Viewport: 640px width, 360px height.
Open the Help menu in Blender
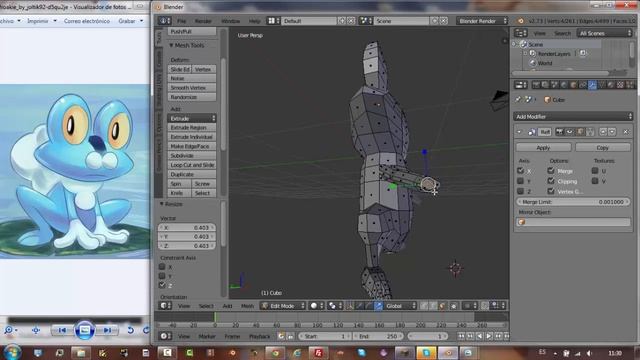coord(254,21)
